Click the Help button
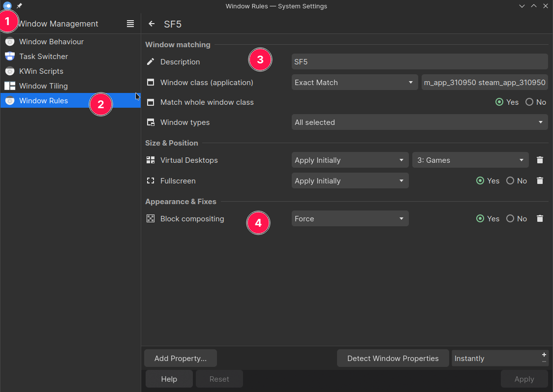Screen dimensions: 553x392 coord(169,379)
